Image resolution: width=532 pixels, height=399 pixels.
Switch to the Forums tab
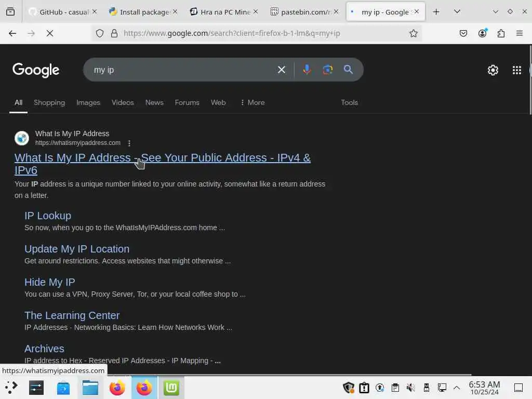click(x=187, y=102)
